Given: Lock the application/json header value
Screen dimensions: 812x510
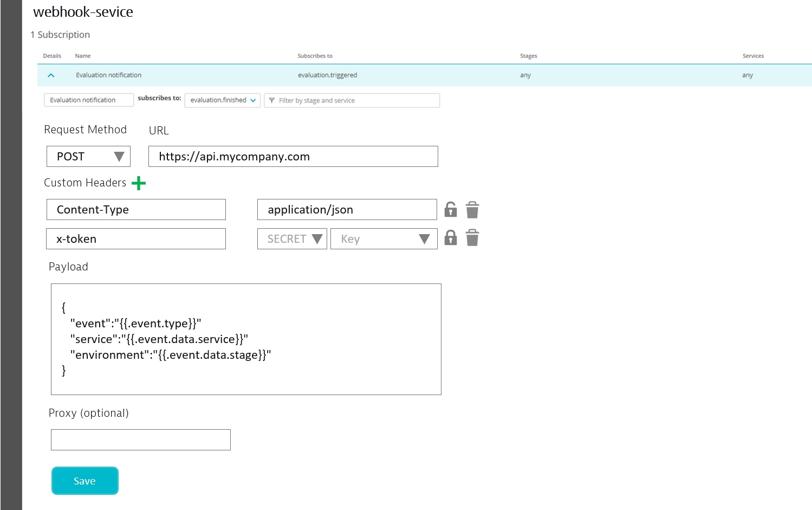Looking at the screenshot, I should (450, 209).
